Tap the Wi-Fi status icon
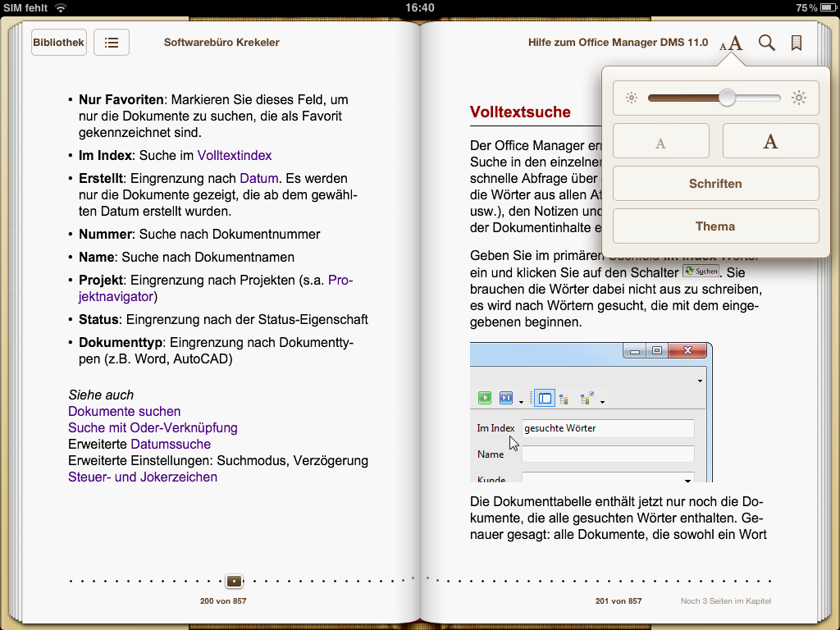This screenshot has width=840, height=630. pyautogui.click(x=61, y=8)
